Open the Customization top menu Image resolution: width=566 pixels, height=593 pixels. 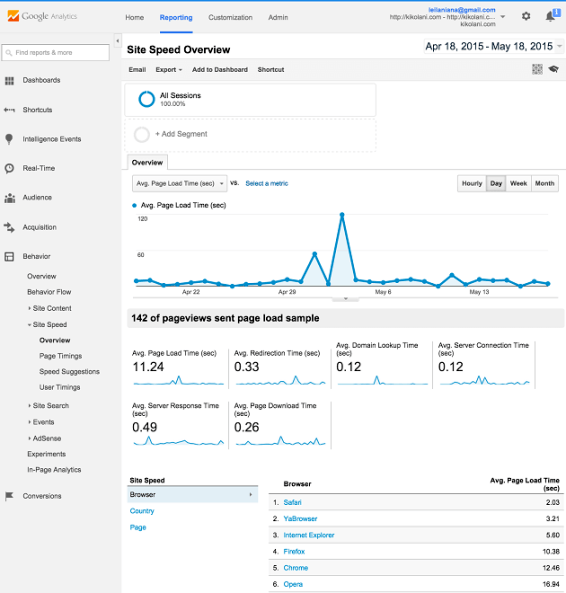click(230, 17)
